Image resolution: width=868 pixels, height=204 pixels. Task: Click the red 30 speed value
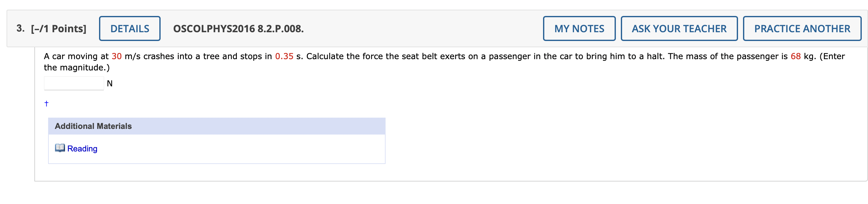click(117, 56)
